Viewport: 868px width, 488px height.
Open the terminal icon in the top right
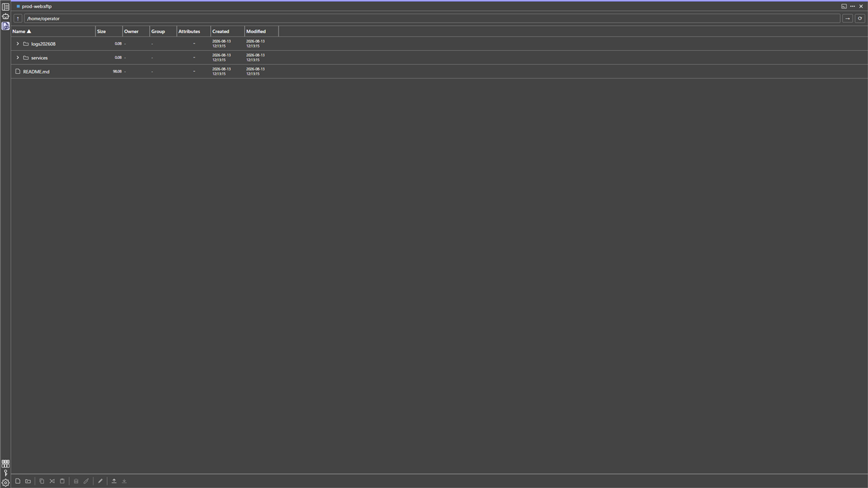click(844, 6)
